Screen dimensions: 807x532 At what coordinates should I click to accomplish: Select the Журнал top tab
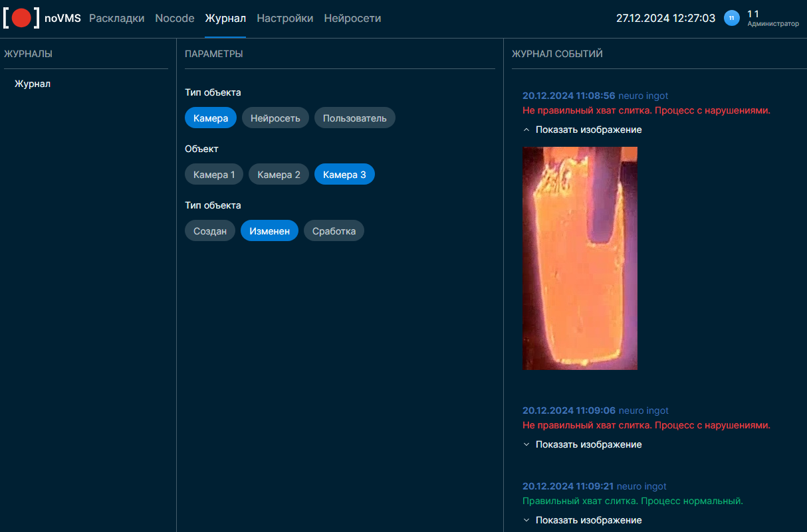coord(225,19)
